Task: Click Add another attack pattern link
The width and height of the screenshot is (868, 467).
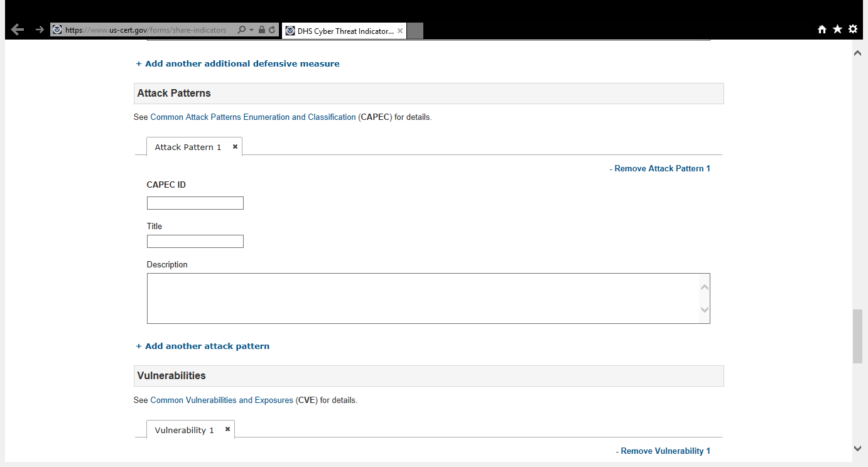Action: coord(203,346)
